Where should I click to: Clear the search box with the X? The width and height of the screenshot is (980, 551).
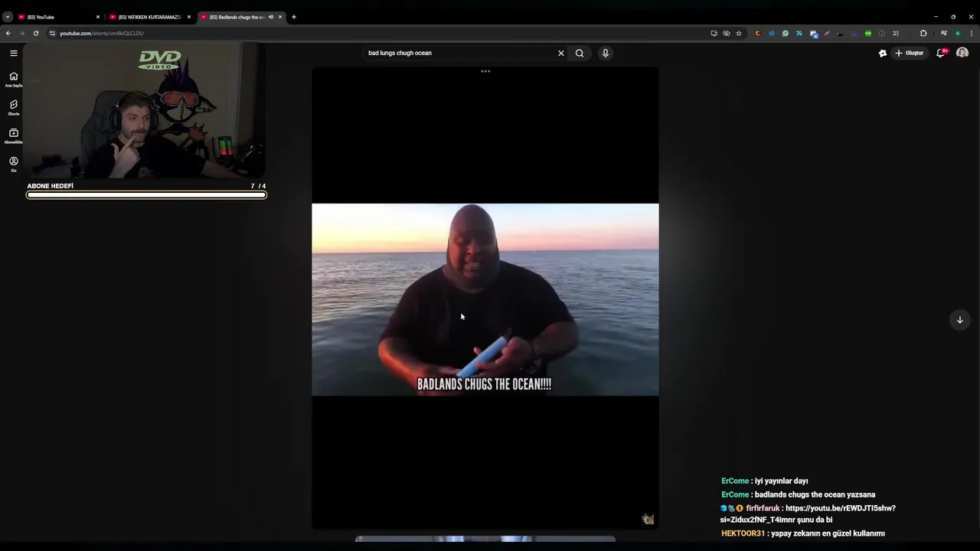[561, 53]
